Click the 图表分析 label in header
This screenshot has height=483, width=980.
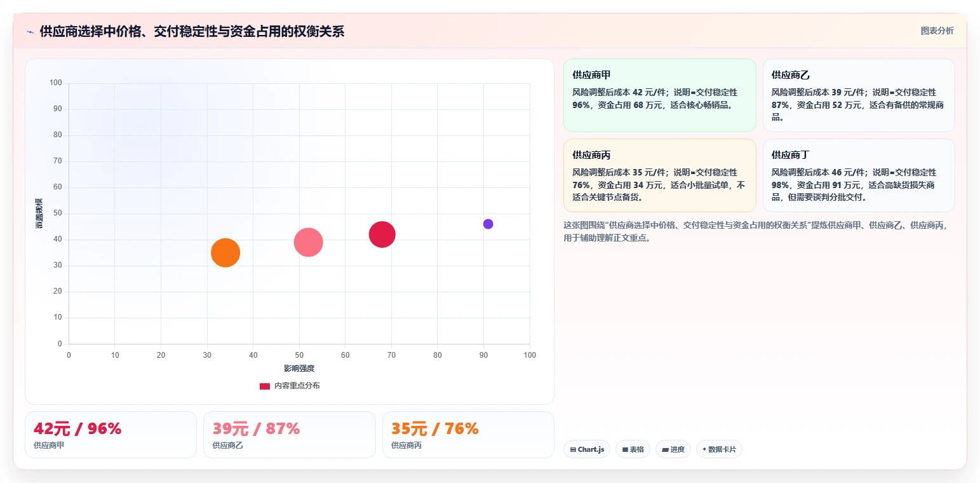[937, 31]
